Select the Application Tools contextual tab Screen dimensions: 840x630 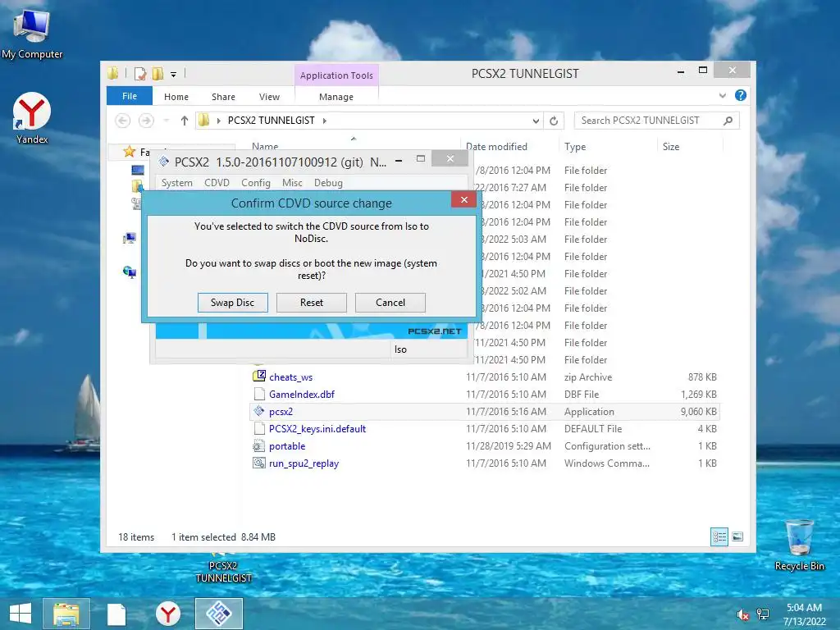click(336, 75)
